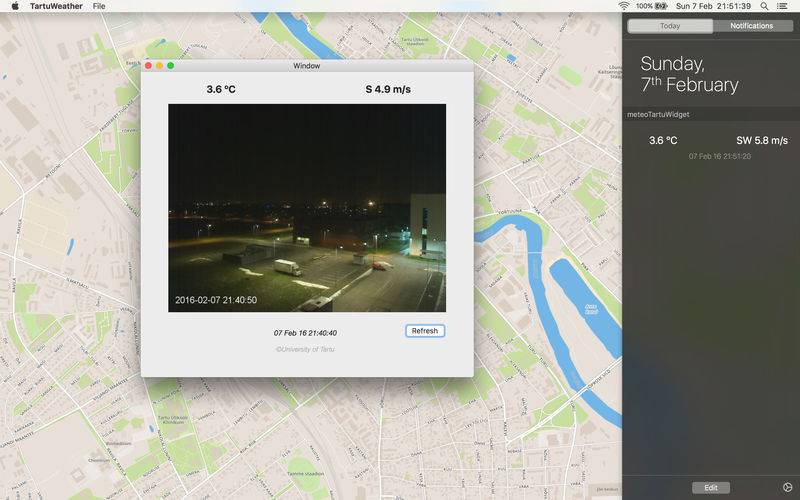
Task: Click the ©University of Tartu label
Action: point(305,349)
